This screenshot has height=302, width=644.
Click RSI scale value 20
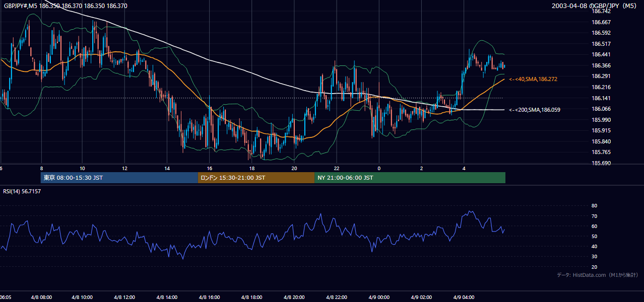pyautogui.click(x=594, y=267)
